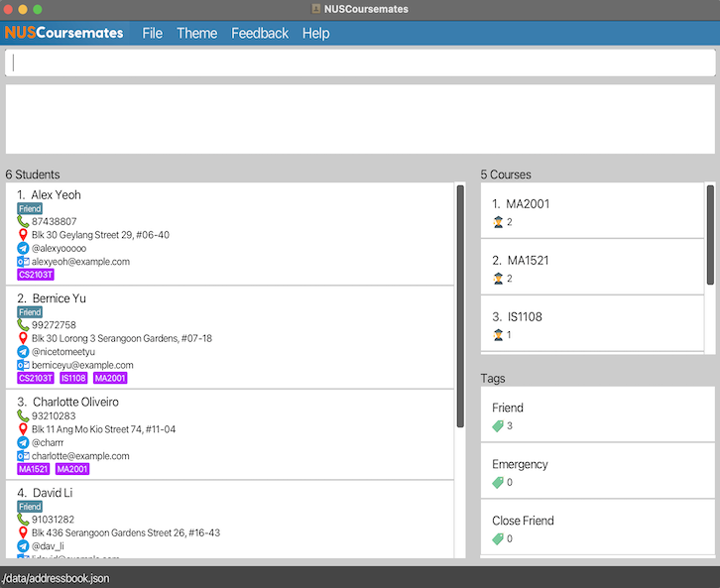
Task: Click email alexyeoh@example.com
Action: [x=80, y=262]
